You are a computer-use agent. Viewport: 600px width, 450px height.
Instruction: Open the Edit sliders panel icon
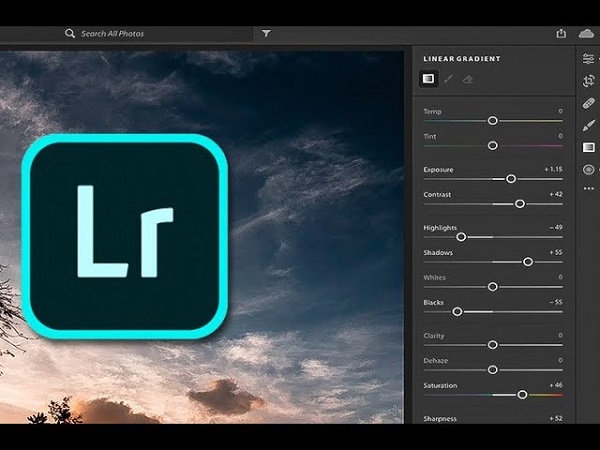588,59
